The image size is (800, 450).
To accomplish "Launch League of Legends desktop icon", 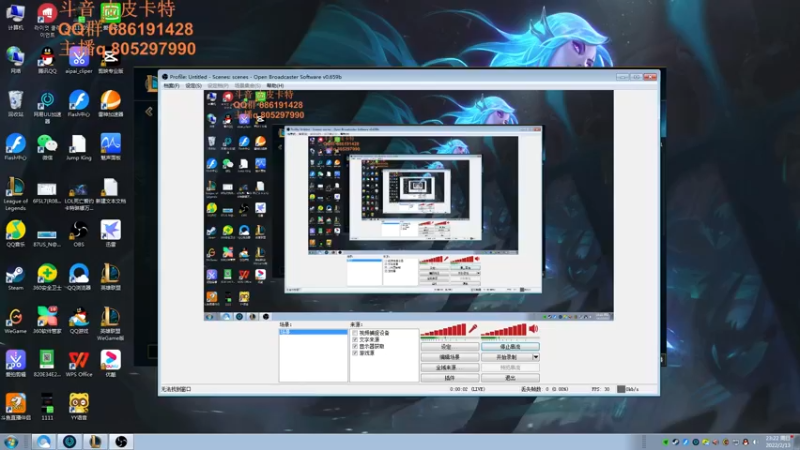I will coord(15,194).
